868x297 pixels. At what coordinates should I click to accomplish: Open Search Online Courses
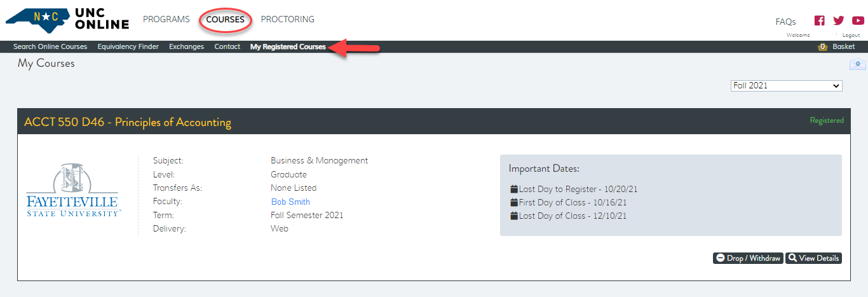click(50, 47)
